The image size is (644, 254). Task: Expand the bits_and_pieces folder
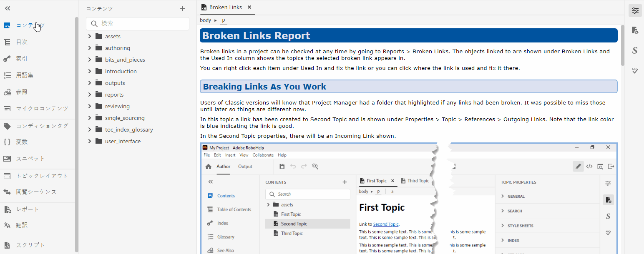(90, 60)
